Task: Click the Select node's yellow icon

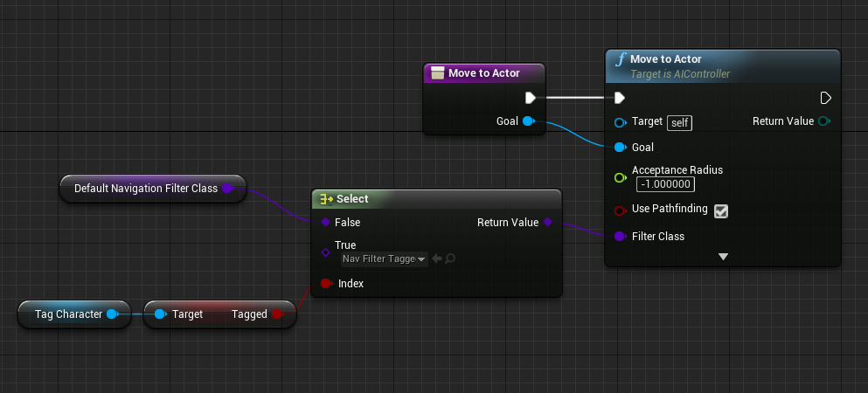Action: [324, 199]
